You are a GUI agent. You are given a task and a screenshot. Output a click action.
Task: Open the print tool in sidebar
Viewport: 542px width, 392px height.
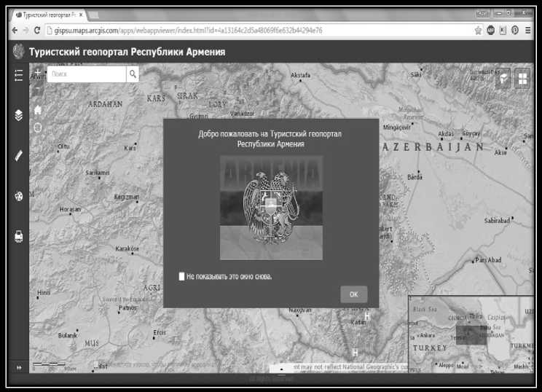19,237
